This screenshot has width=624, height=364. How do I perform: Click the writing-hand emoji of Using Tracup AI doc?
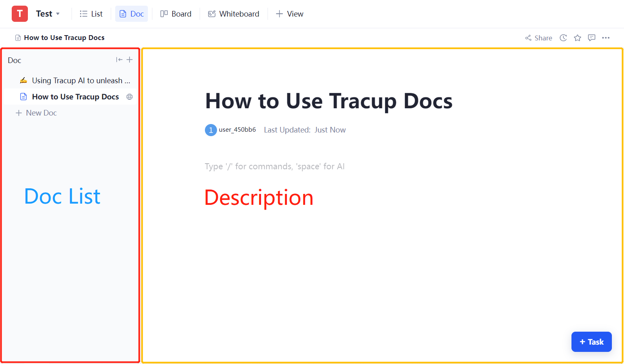(x=23, y=80)
